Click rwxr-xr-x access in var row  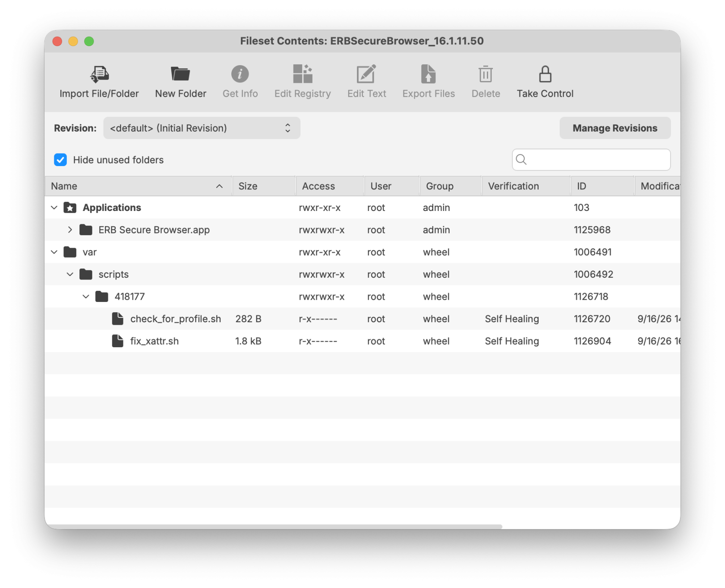319,252
